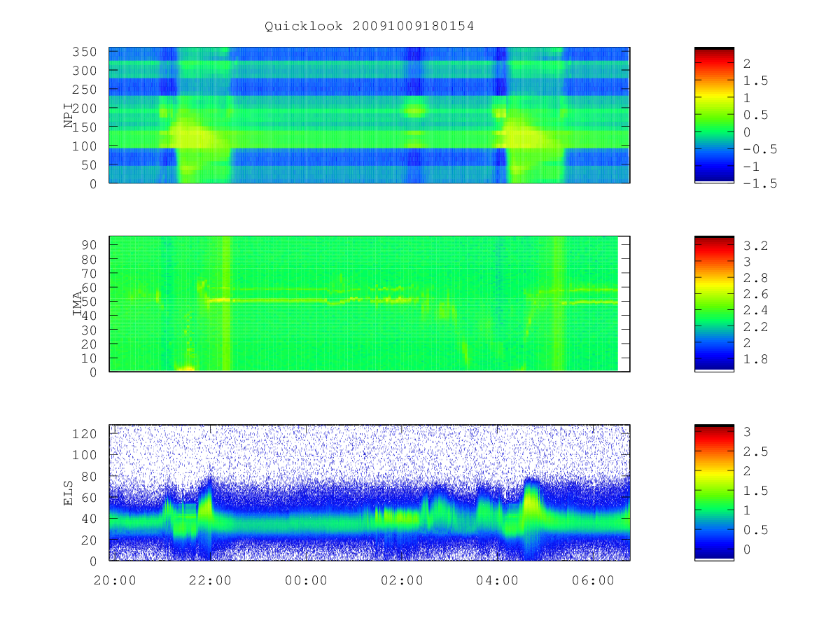Click the '02:00' time axis label
The image size is (840, 630).
(x=402, y=581)
